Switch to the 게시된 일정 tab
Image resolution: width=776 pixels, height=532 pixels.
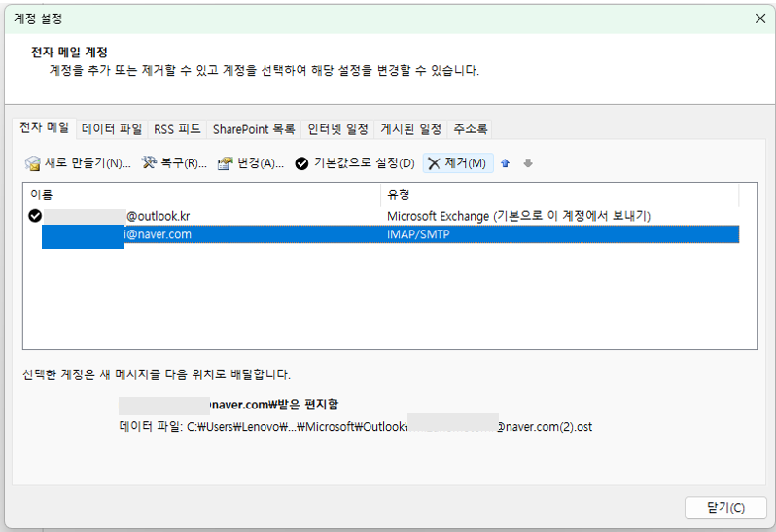click(x=410, y=129)
